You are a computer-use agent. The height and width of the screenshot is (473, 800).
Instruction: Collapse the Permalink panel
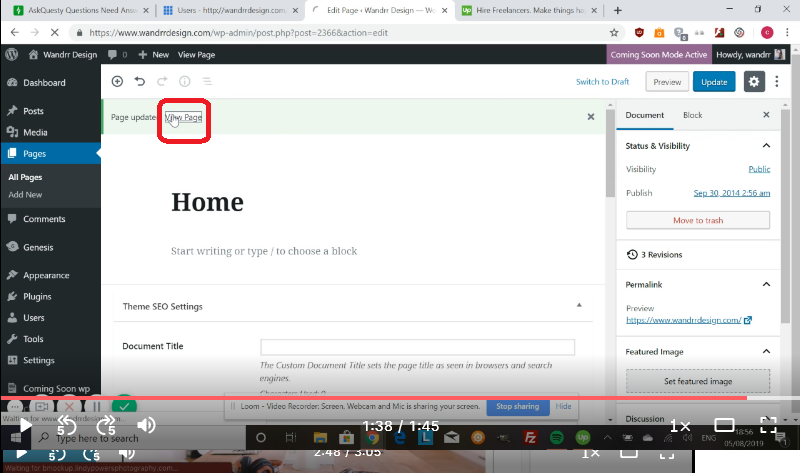click(766, 284)
